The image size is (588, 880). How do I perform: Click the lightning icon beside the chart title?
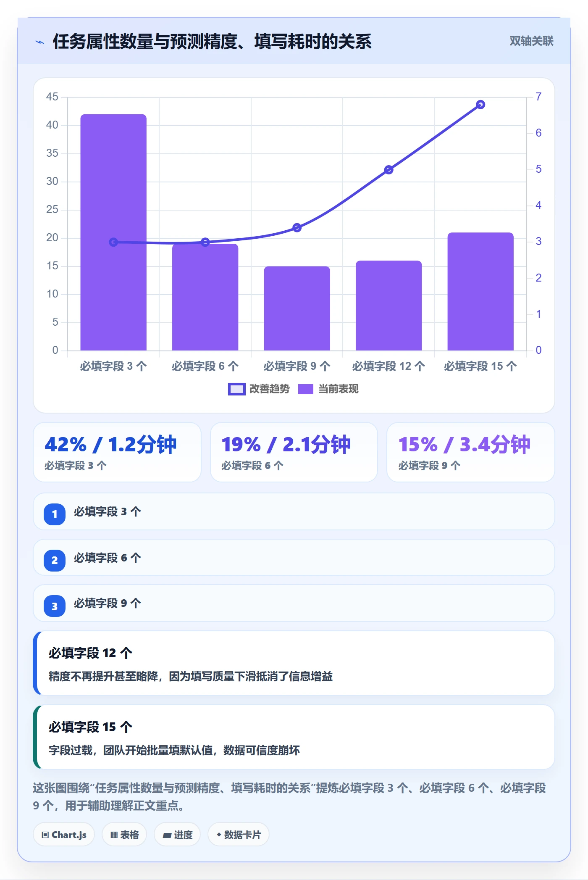(40, 42)
